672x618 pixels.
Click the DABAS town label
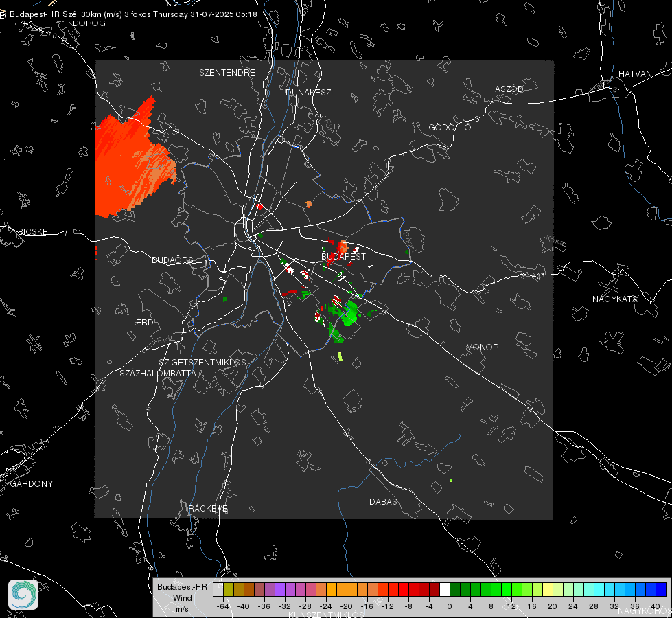click(x=383, y=502)
